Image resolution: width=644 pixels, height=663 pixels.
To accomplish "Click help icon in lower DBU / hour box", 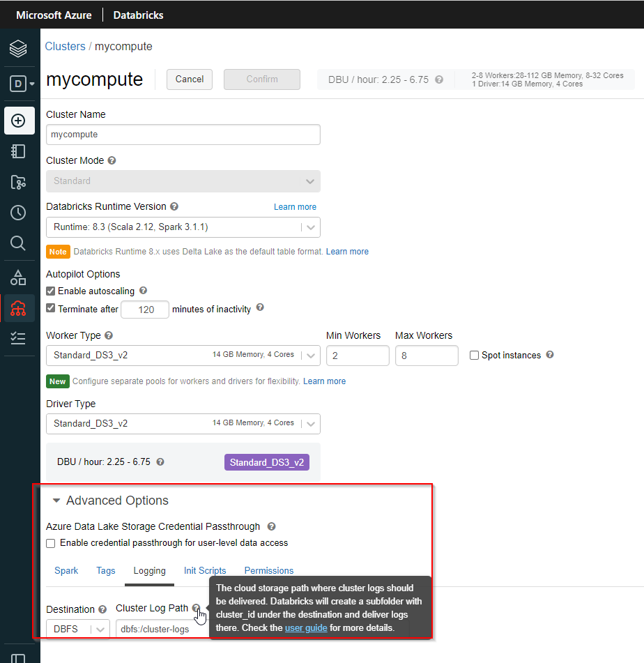I will coord(160,462).
